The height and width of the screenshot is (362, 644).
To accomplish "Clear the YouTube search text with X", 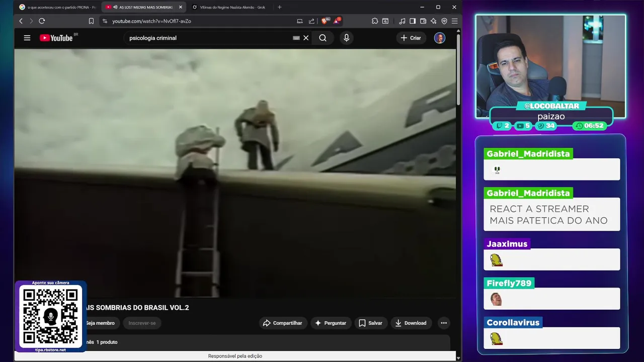I will point(306,38).
